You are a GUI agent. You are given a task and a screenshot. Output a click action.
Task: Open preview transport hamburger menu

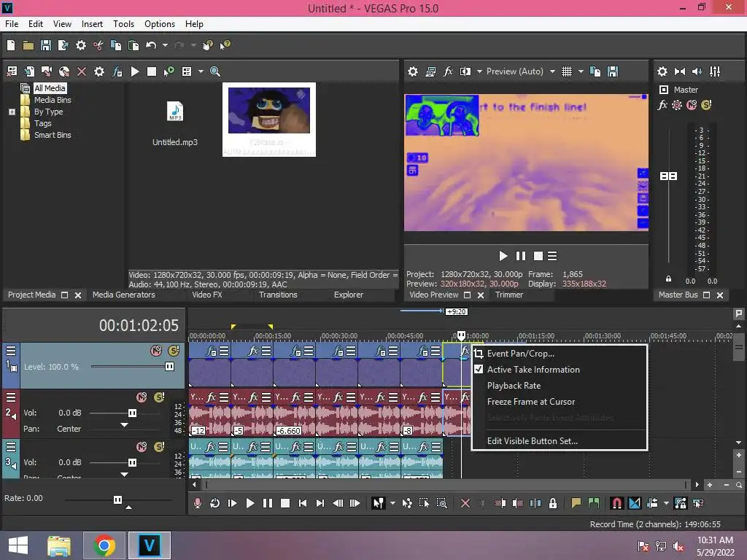coord(552,256)
